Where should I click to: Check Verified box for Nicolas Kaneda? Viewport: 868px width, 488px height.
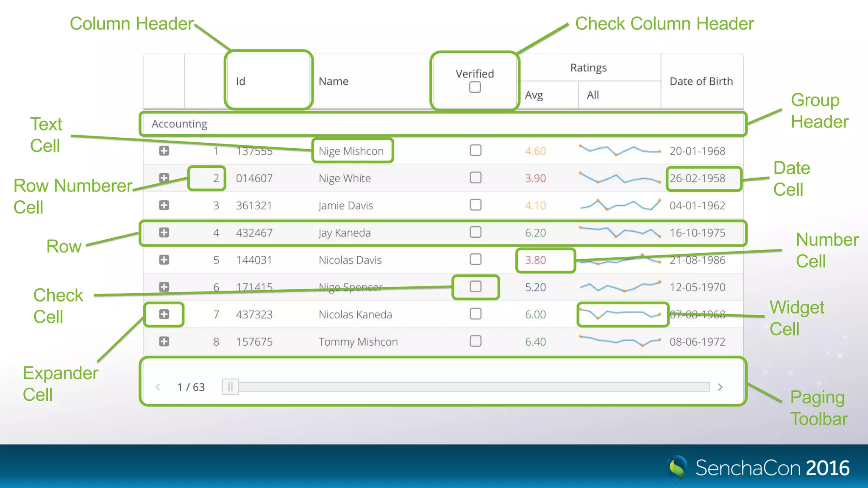476,314
